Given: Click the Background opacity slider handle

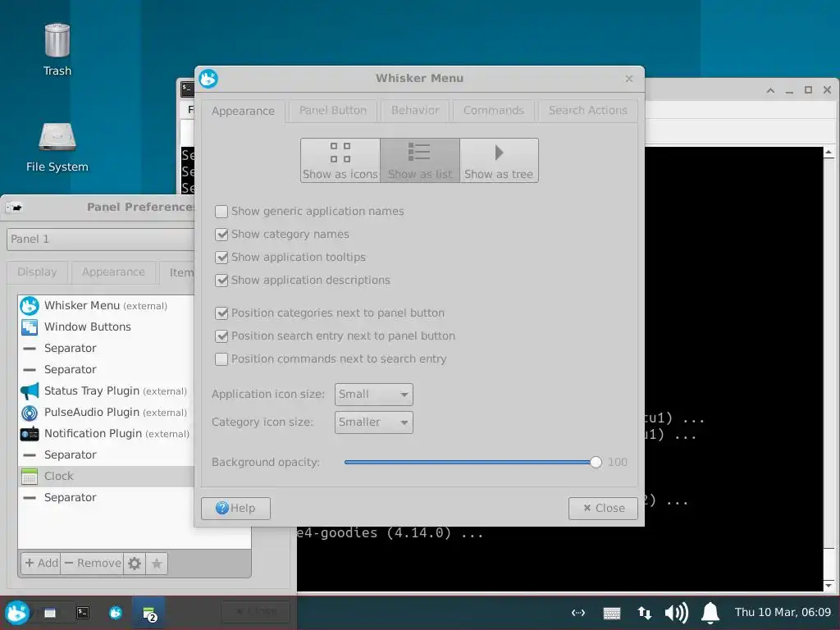Looking at the screenshot, I should point(596,463).
